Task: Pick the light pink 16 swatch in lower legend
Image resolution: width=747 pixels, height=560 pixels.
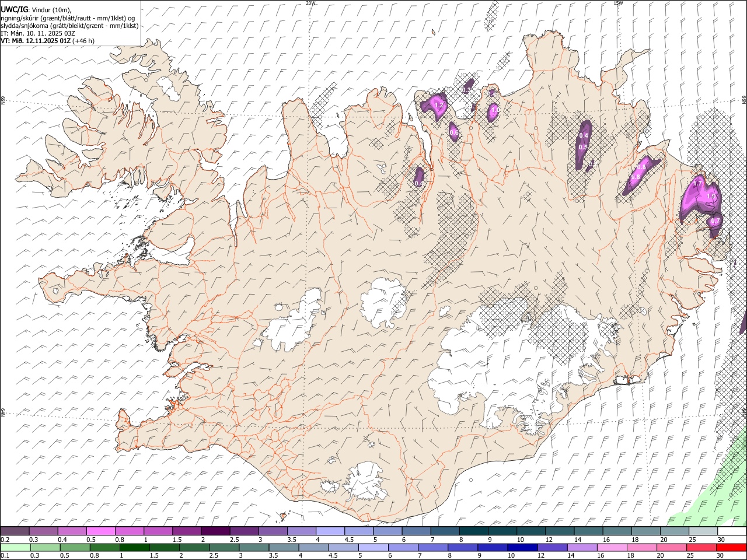Action: [612, 547]
